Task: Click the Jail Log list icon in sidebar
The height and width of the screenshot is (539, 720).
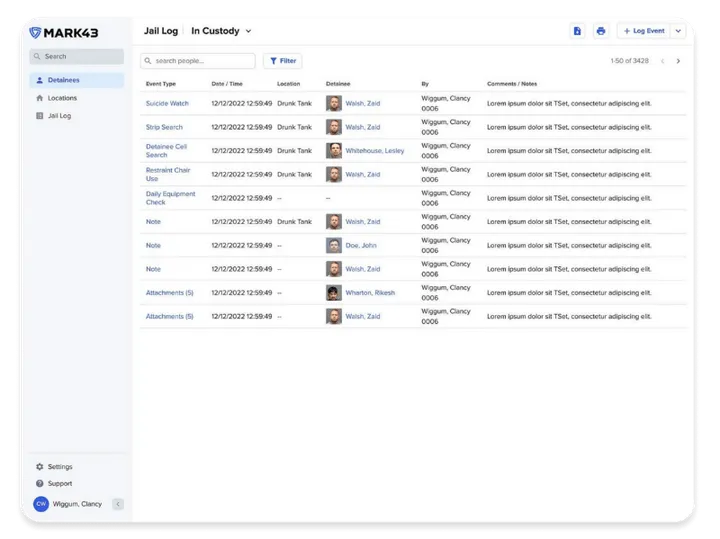Action: (39, 116)
